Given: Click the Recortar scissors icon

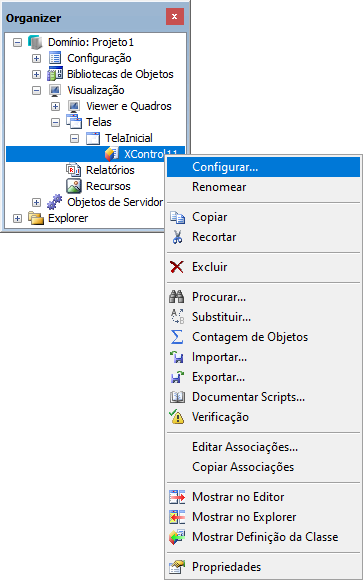Looking at the screenshot, I should [x=177, y=237].
